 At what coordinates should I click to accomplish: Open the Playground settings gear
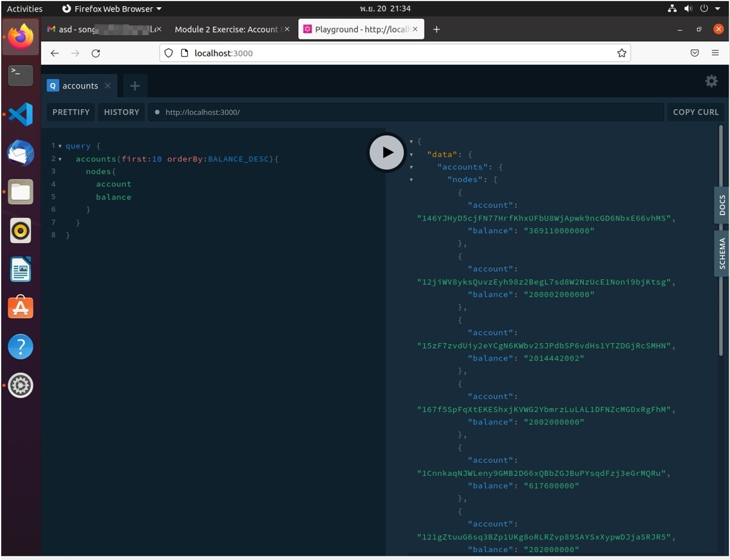coord(711,81)
